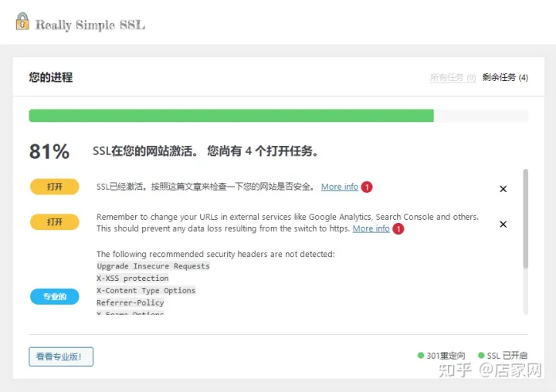Click the green dot beside SSL 已开启
This screenshot has height=392, width=556.
tap(481, 355)
